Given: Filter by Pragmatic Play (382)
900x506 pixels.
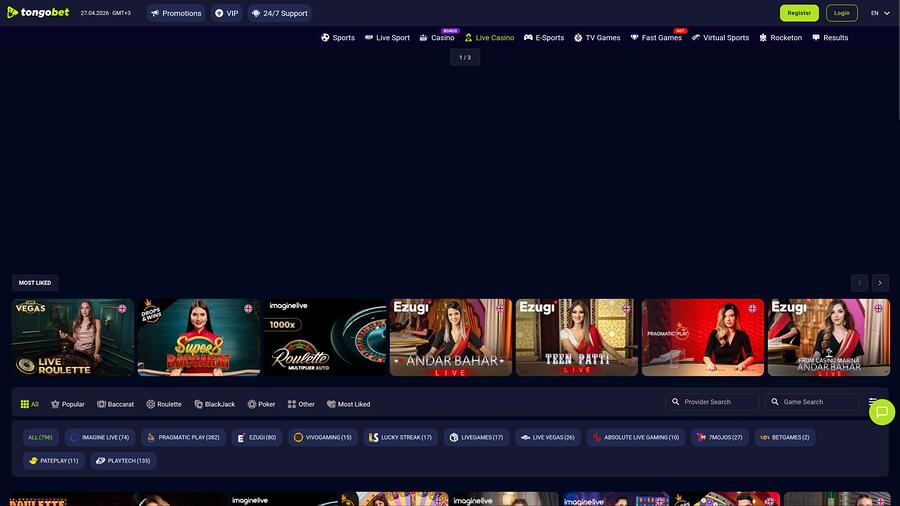Looking at the screenshot, I should point(183,437).
